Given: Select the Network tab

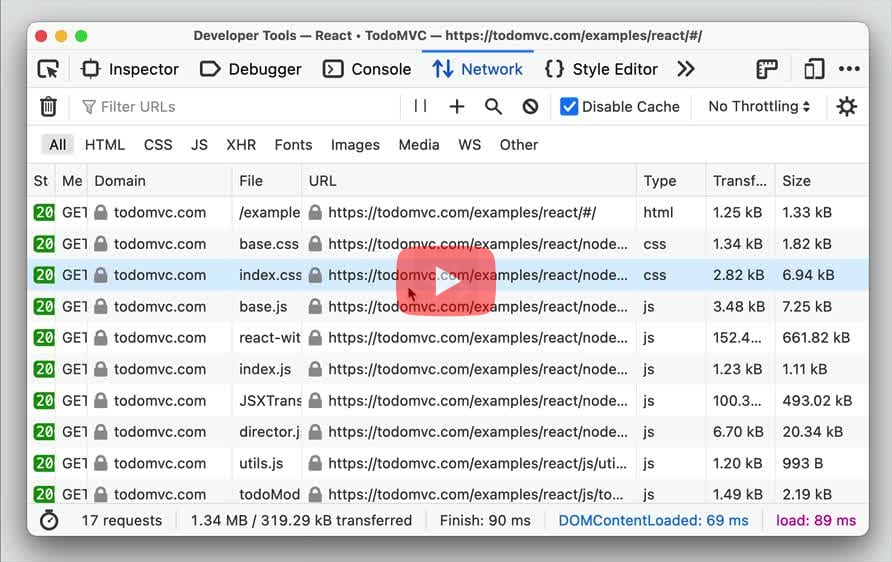Looking at the screenshot, I should (x=477, y=69).
